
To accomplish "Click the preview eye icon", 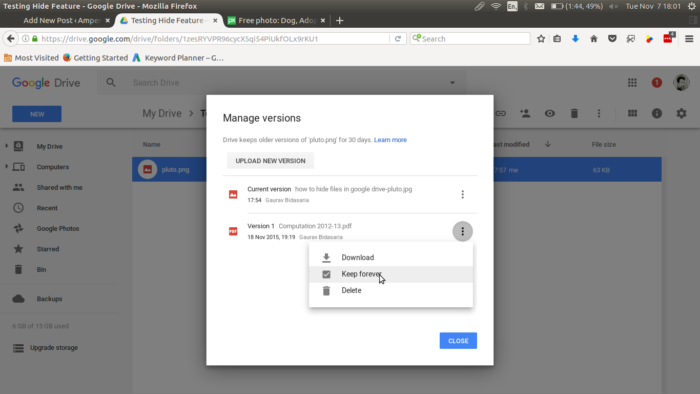I will point(550,113).
